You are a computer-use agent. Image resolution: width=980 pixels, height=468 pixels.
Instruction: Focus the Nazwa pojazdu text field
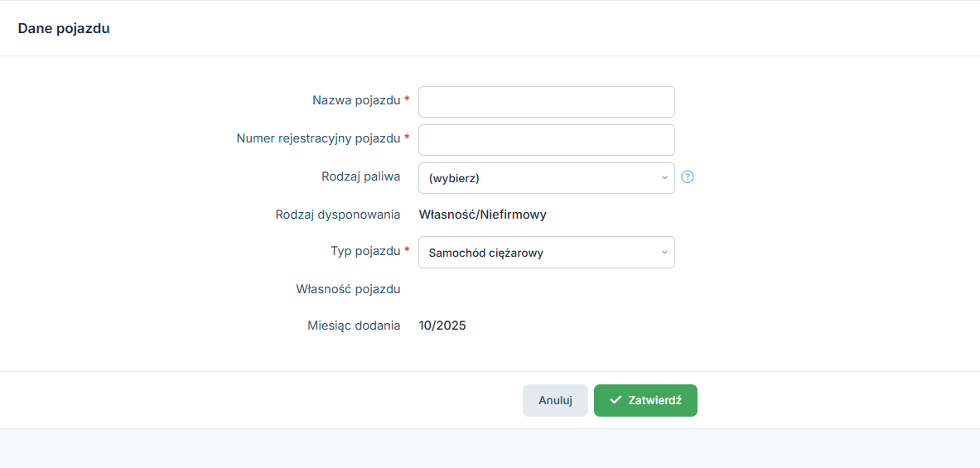coord(547,102)
